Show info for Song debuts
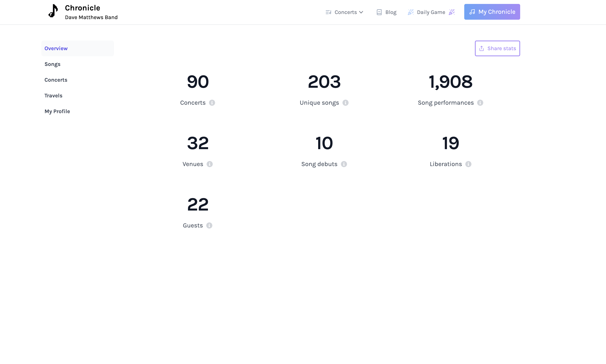Screen dimensions: 606x364 coord(344,164)
